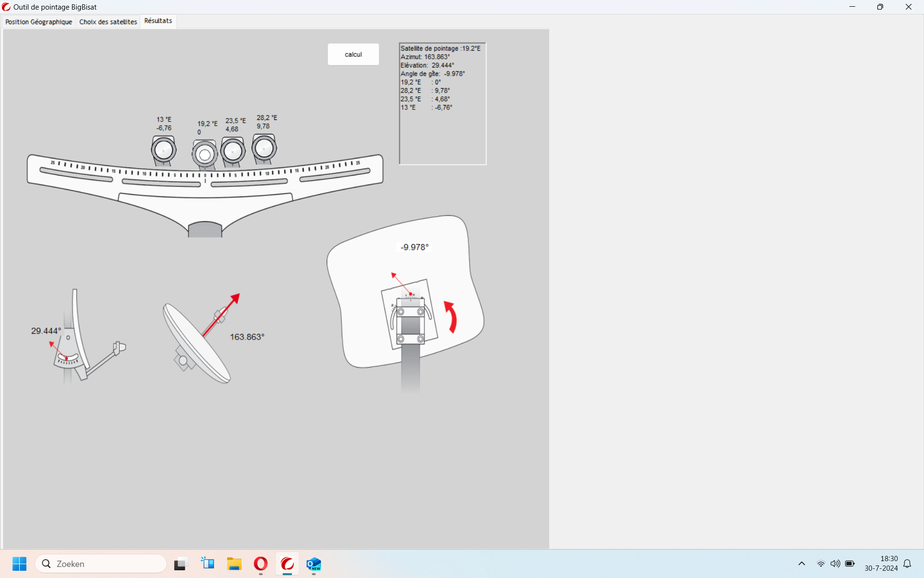Click the 23,5 °E LNB head
Image resolution: width=924 pixels, height=578 pixels.
click(232, 151)
